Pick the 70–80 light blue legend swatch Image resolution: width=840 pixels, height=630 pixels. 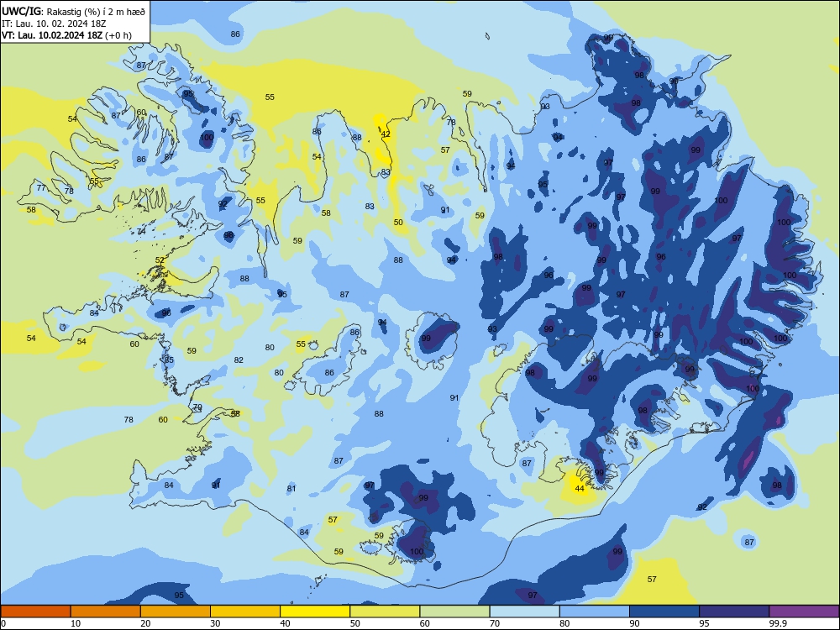point(524,612)
